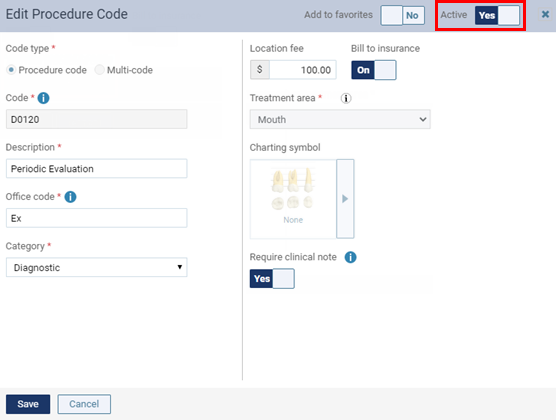
Task: Toggle the Active switch
Action: (x=497, y=15)
